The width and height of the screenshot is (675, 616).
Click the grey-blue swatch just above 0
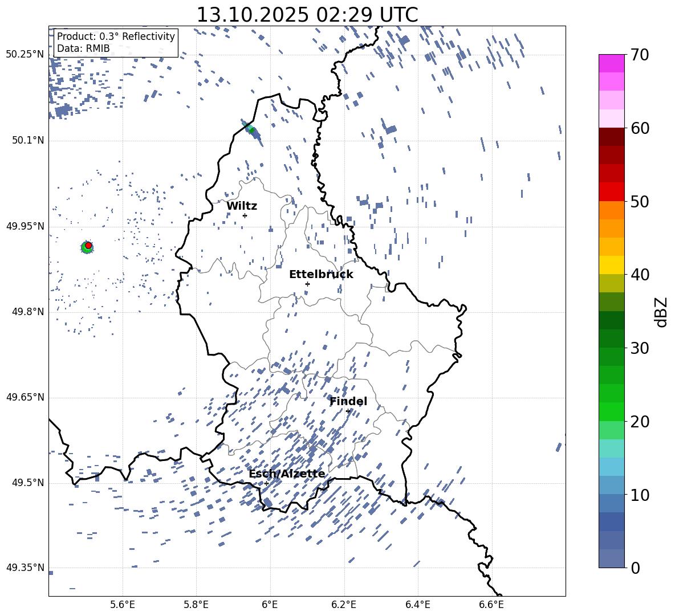click(612, 558)
